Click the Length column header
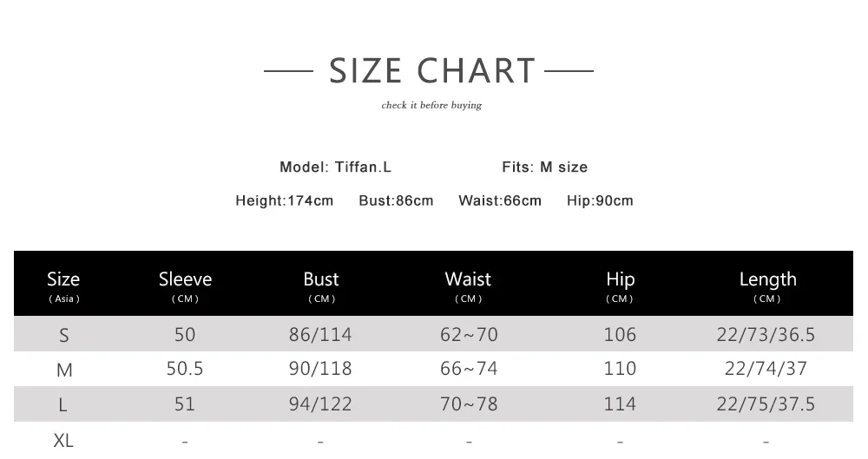The image size is (868, 459). pyautogui.click(x=767, y=285)
